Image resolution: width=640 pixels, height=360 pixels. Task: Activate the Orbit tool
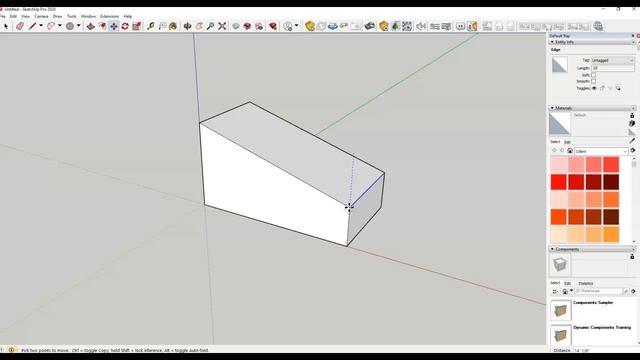coord(187,26)
